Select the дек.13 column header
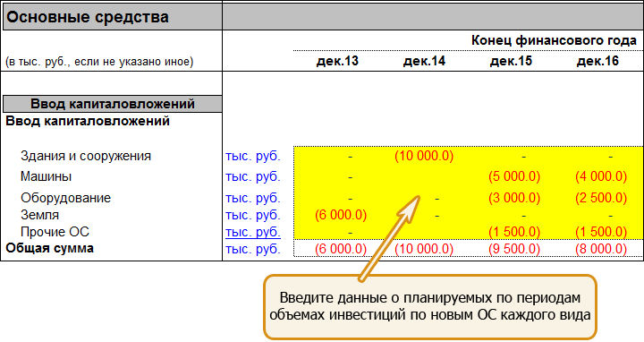Screen dimensions: 644x342 (x=337, y=61)
